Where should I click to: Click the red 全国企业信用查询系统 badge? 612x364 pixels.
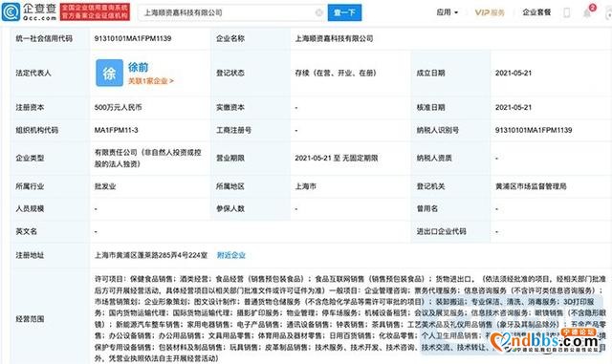[x=95, y=12]
